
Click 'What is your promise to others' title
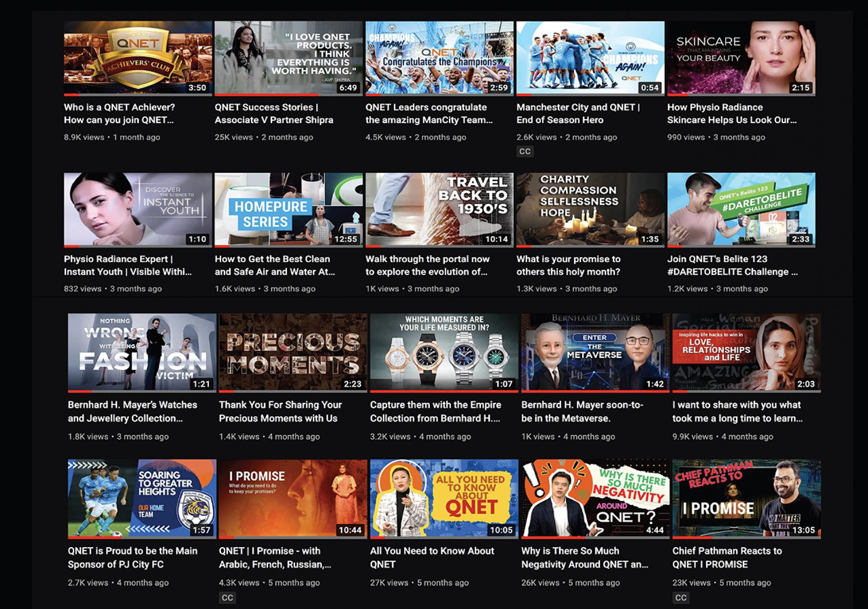click(x=569, y=265)
